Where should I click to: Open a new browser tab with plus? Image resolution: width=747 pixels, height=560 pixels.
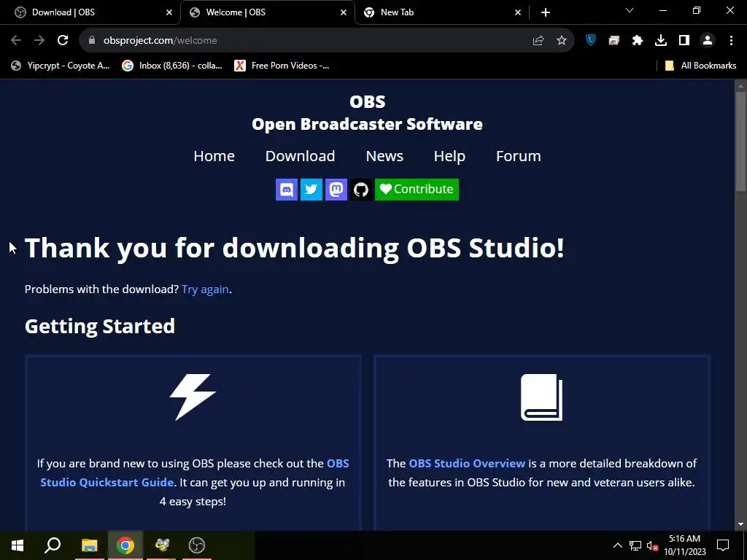[546, 12]
